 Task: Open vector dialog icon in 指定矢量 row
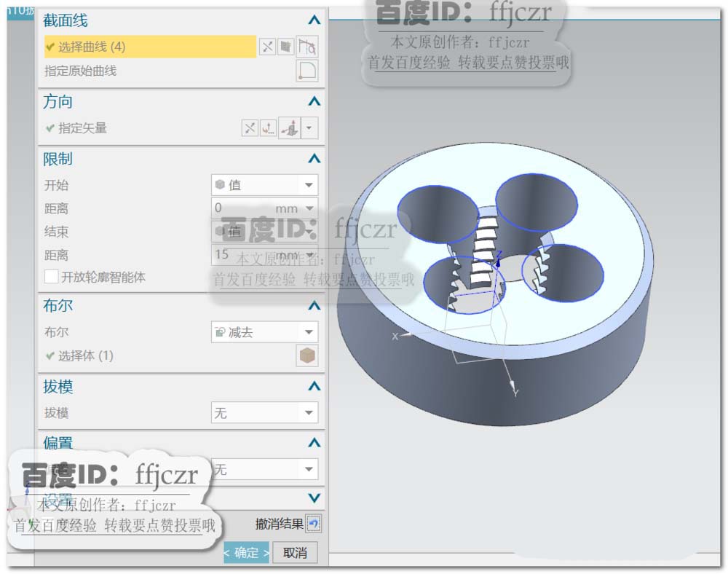point(268,127)
